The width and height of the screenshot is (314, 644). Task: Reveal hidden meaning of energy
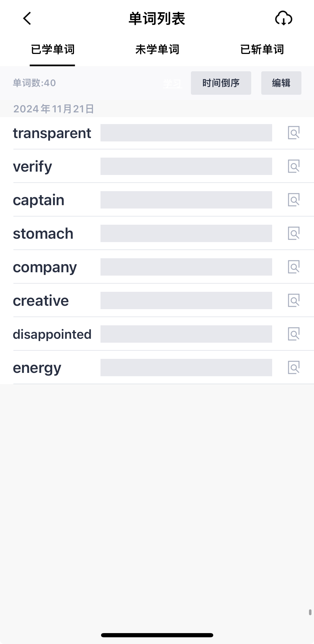(x=186, y=368)
